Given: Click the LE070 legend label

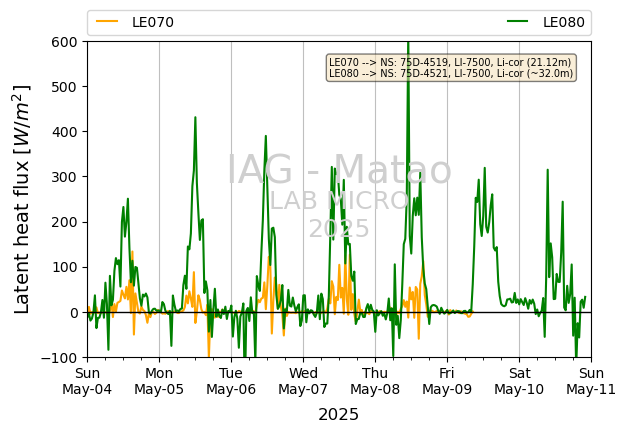Looking at the screenshot, I should 153,22.
